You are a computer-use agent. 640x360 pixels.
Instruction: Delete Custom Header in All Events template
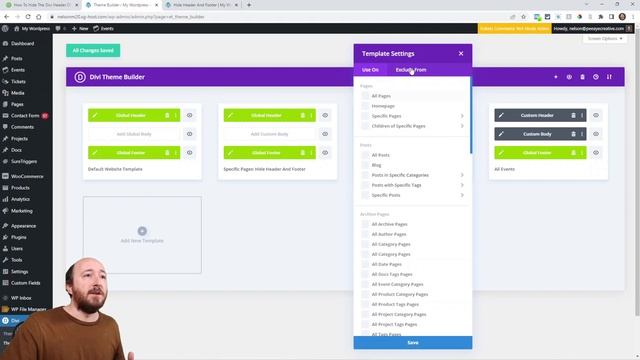573,116
